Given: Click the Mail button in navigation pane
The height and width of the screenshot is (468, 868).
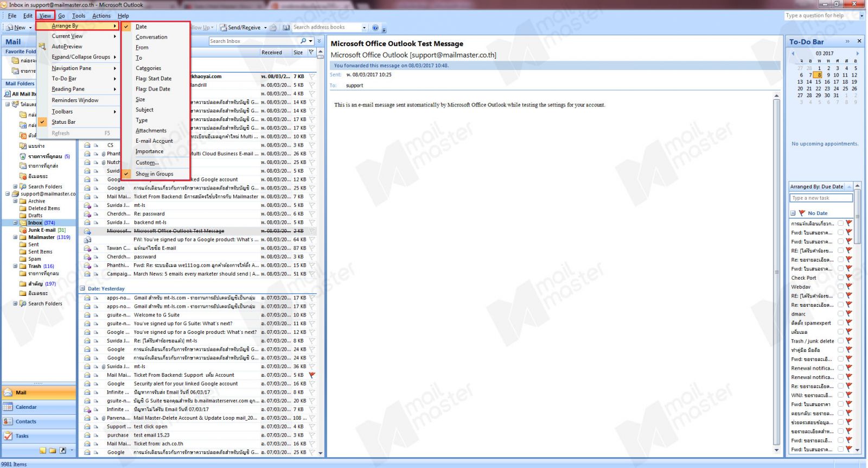Looking at the screenshot, I should click(39, 393).
